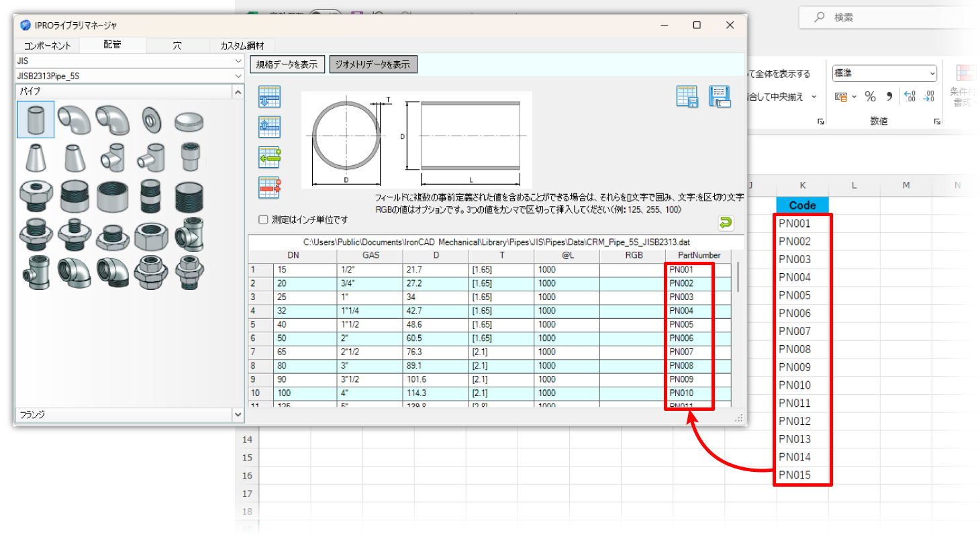Click the RGB column header
Image resolution: width=980 pixels, height=535 pixels.
[634, 255]
